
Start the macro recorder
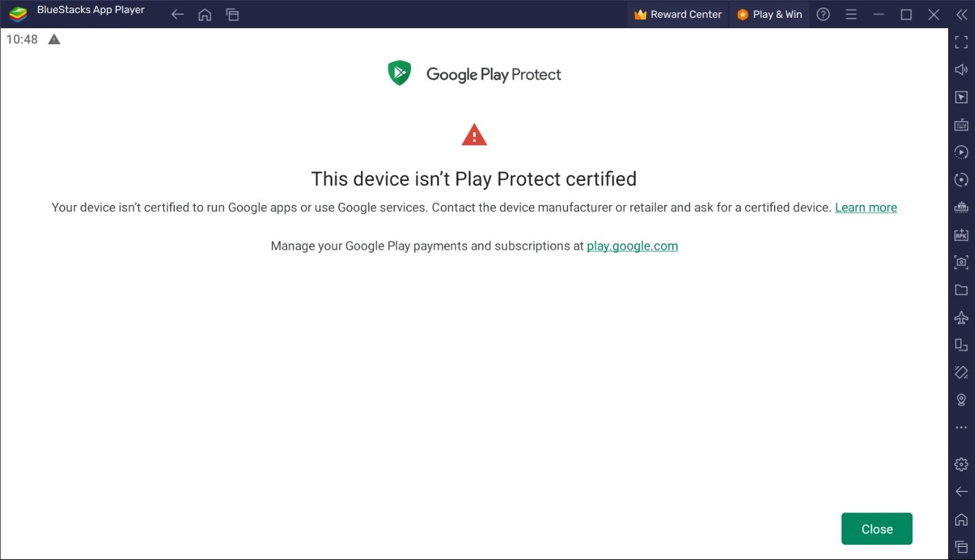961,151
